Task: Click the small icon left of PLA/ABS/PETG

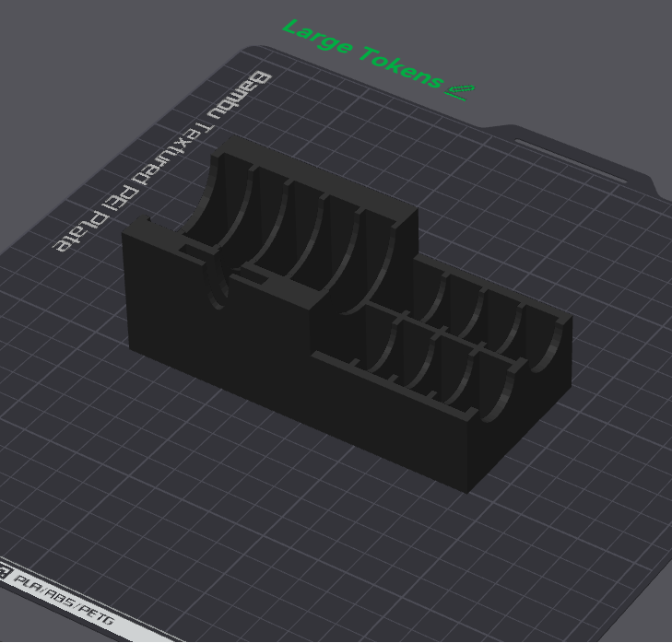Action: coord(4,575)
